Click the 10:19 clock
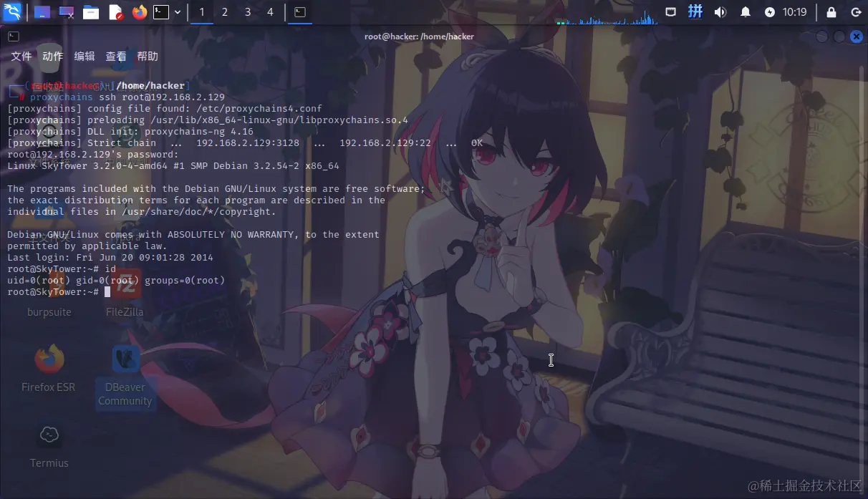Image resolution: width=868 pixels, height=499 pixels. point(795,12)
